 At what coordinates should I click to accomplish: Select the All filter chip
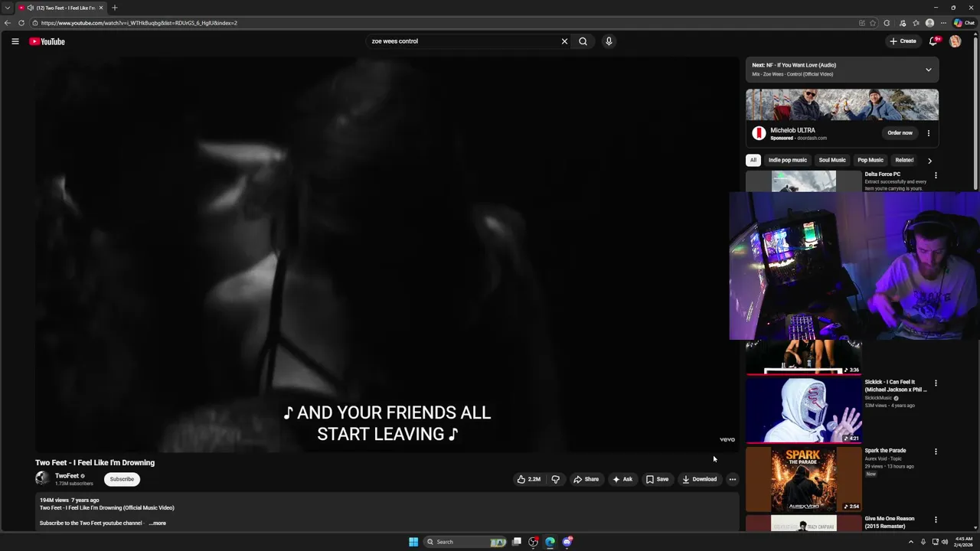(753, 160)
